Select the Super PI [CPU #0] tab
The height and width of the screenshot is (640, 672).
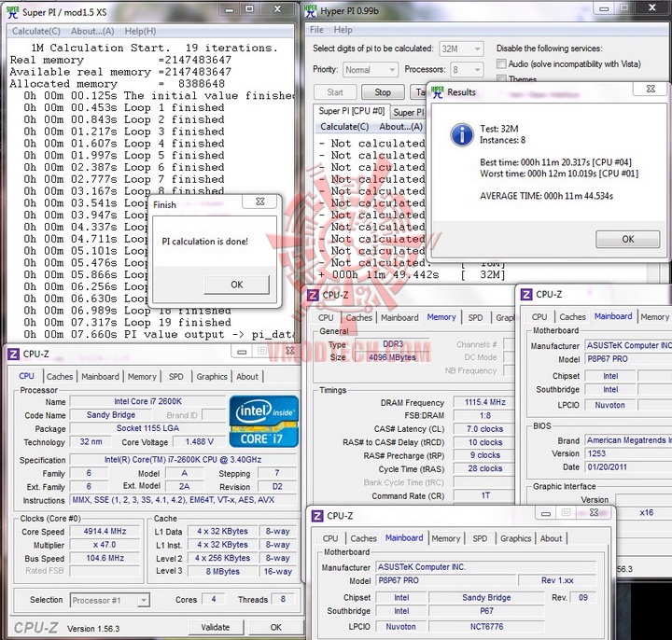[352, 111]
